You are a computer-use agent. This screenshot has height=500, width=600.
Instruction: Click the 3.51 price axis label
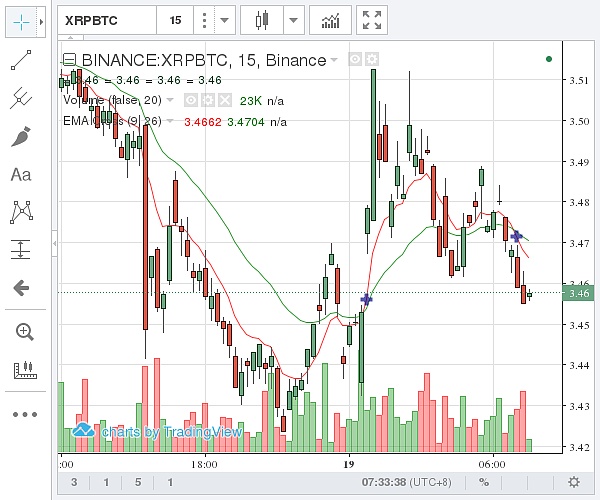pyautogui.click(x=579, y=80)
